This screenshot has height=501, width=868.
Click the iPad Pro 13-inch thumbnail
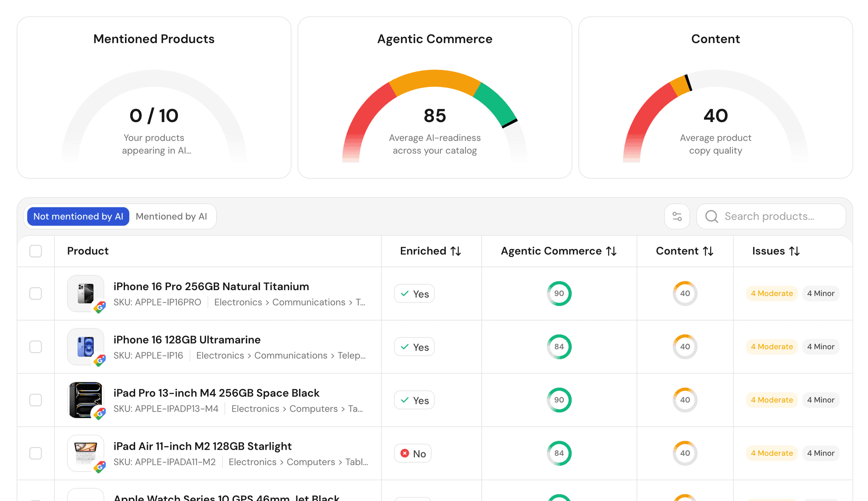tap(86, 400)
